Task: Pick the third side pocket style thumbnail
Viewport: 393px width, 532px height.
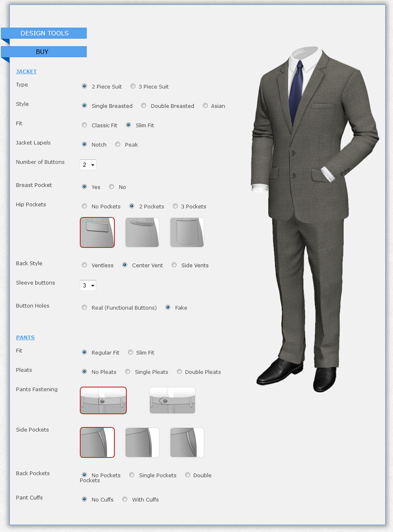Action: 187,442
